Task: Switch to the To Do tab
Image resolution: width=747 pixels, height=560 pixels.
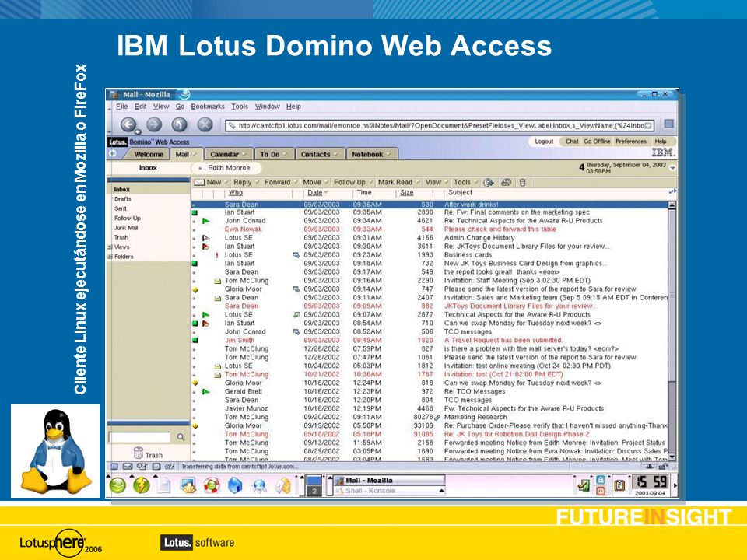Action: point(273,154)
